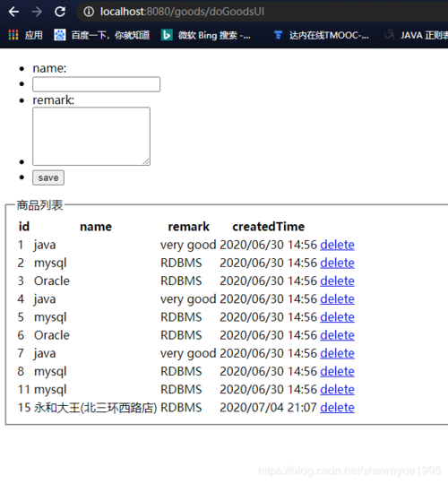The image size is (448, 484).
Task: Reload the page with the refresh icon
Action: pyautogui.click(x=60, y=12)
